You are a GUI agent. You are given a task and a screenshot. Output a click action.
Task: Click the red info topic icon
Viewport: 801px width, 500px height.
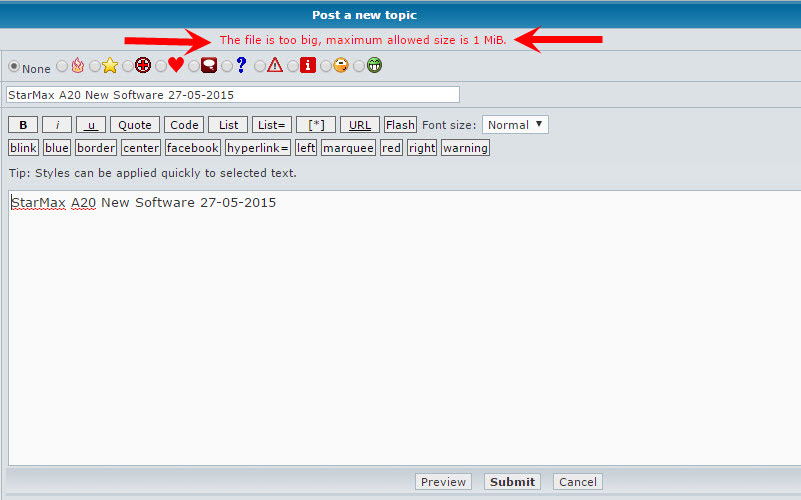tap(308, 65)
